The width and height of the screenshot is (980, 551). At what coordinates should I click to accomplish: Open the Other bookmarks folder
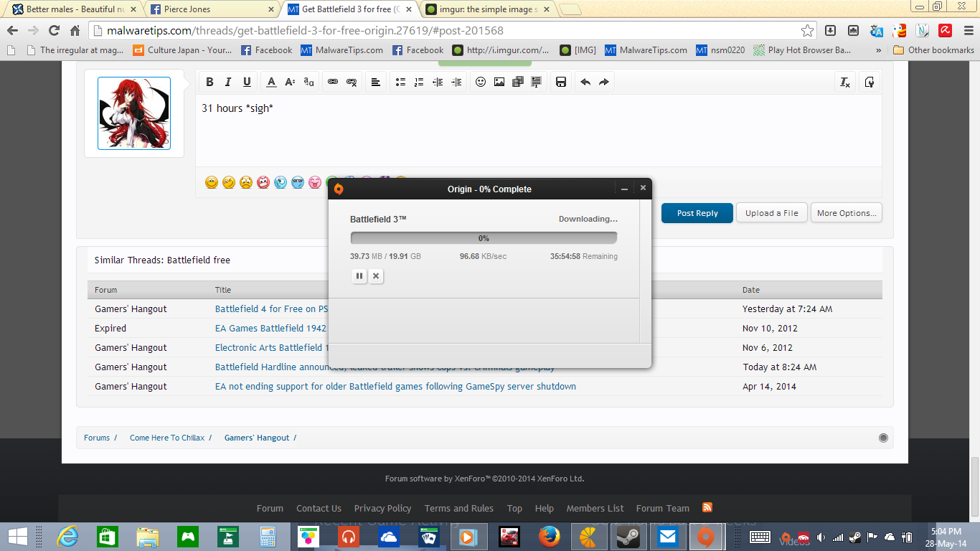[x=933, y=50]
